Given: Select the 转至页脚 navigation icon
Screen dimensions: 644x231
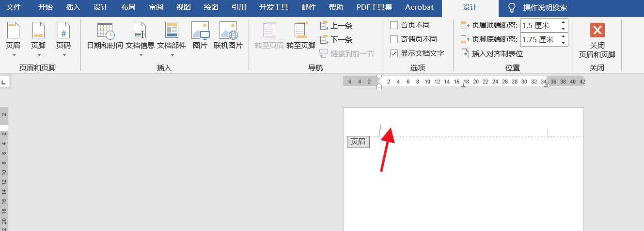Looking at the screenshot, I should [x=300, y=31].
